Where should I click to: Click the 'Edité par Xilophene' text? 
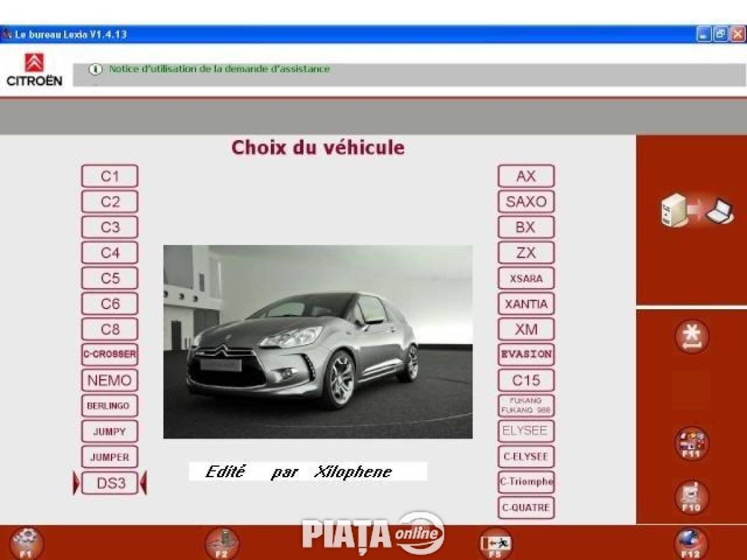(299, 472)
